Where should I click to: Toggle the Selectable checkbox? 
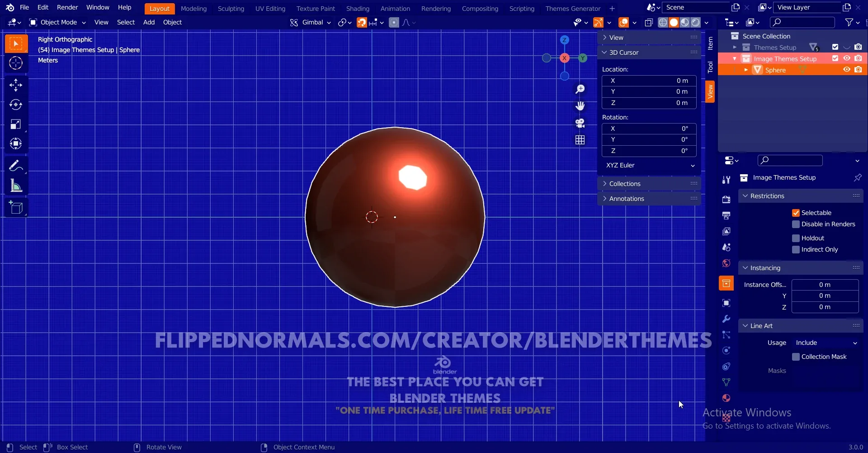pos(796,213)
